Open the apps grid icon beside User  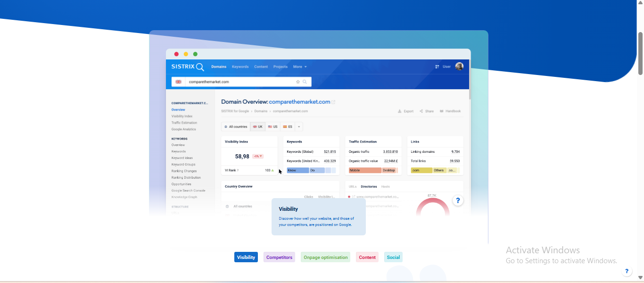[438, 67]
